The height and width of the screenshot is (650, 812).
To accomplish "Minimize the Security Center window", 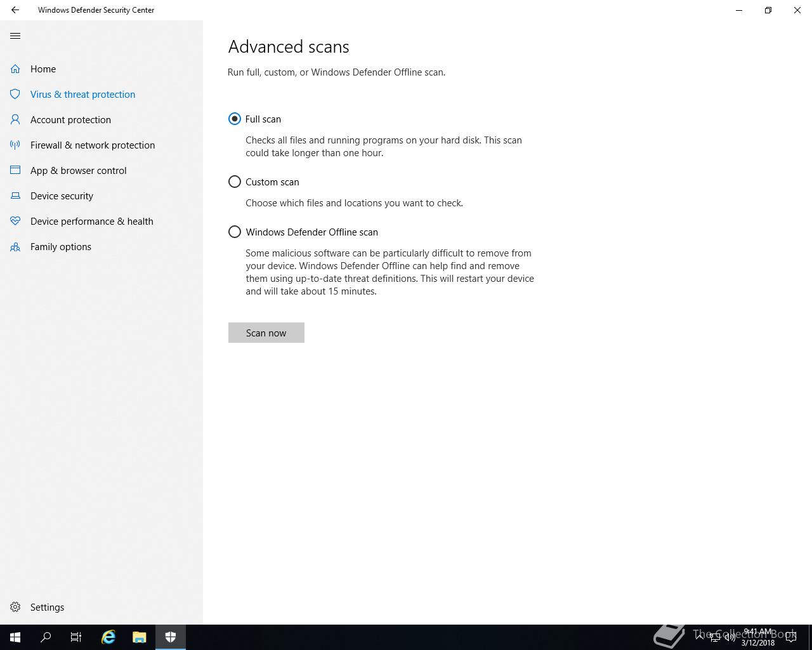I will [739, 10].
